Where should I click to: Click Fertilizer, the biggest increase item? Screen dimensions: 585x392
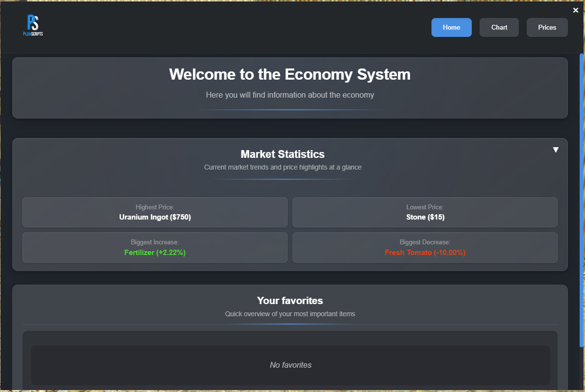click(x=155, y=248)
